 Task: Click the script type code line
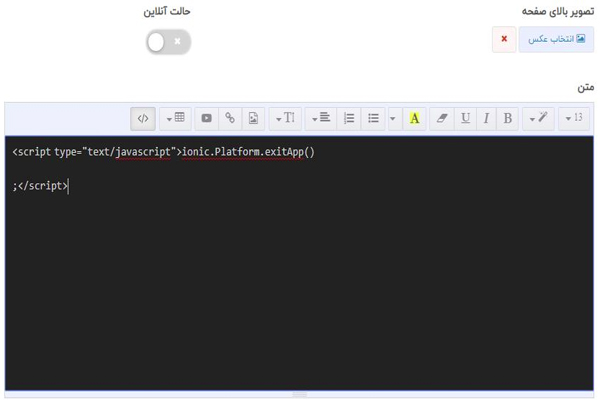163,152
